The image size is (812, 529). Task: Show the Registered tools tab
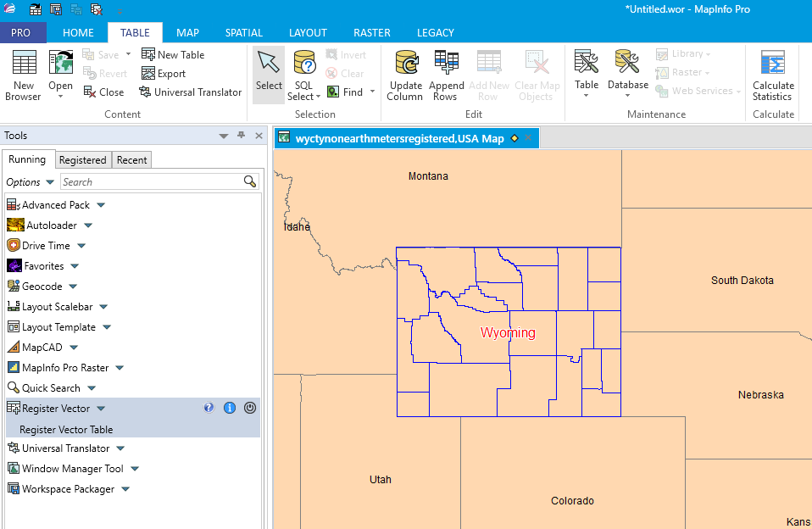point(82,159)
